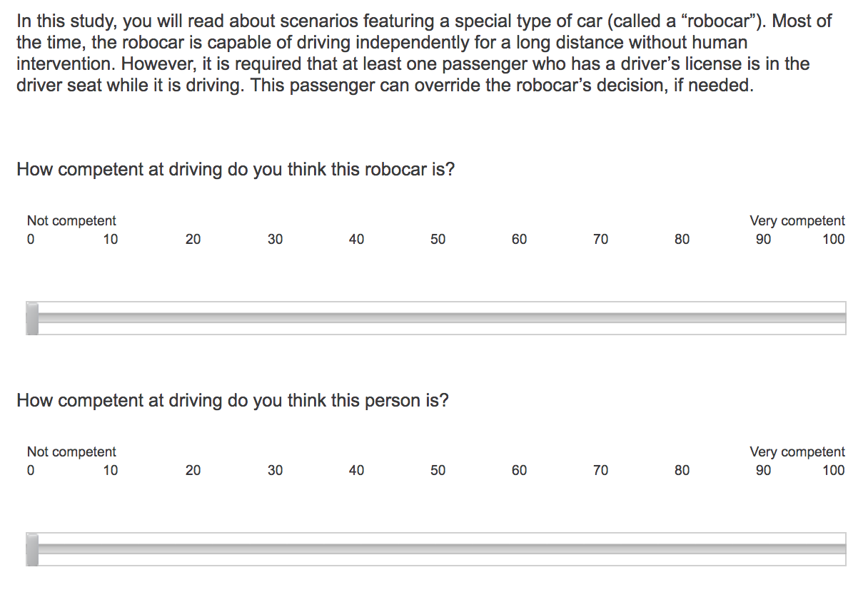Click robocar slider track below 70

pos(600,318)
